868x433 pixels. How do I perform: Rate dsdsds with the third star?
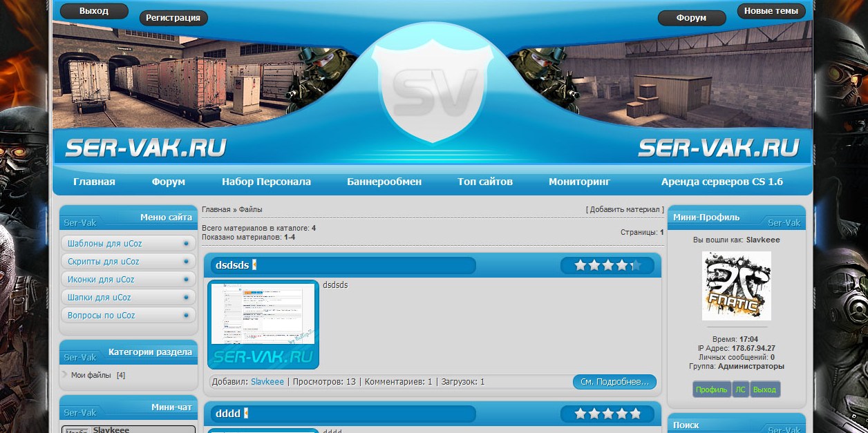click(x=607, y=265)
